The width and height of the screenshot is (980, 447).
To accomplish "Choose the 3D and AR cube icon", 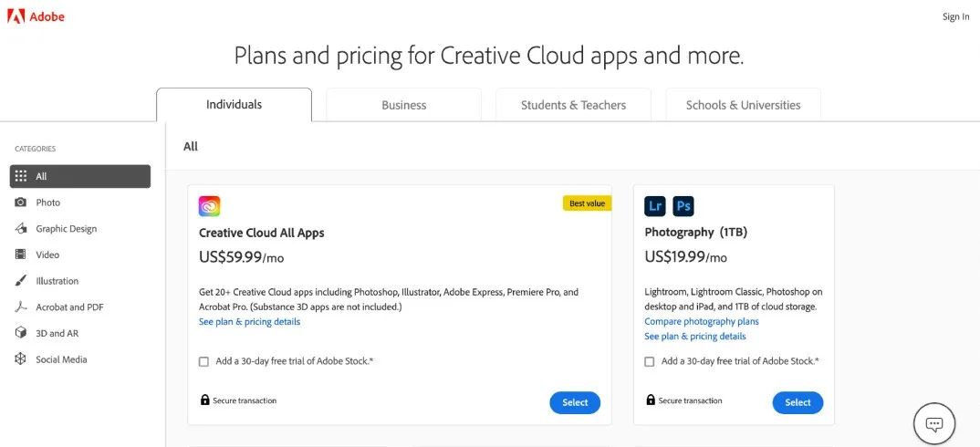I will (x=20, y=333).
